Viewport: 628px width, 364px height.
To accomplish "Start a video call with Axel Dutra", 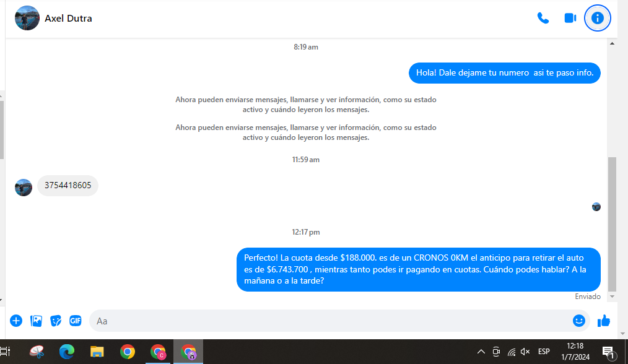I will (x=570, y=18).
